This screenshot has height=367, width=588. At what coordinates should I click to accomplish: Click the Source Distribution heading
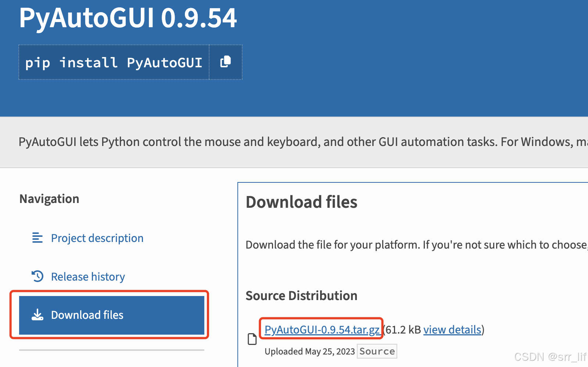pyautogui.click(x=301, y=295)
